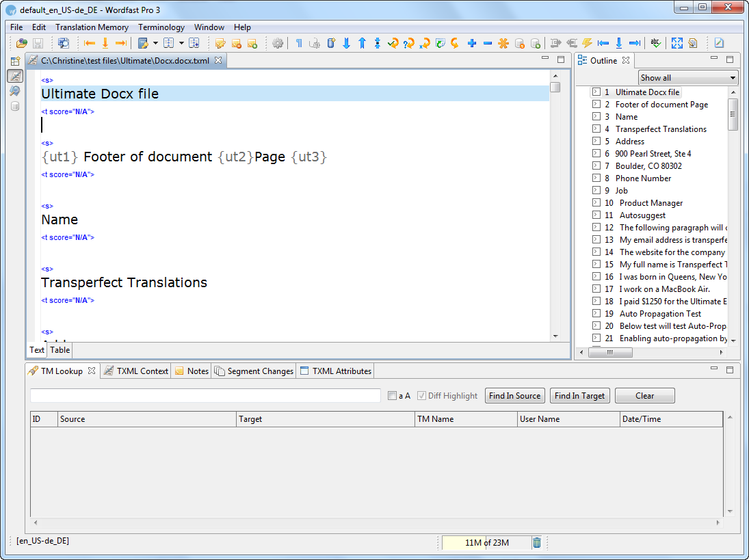The height and width of the screenshot is (560, 749).
Task: Expand outline item 19 Auto Propagation Test
Action: pos(596,313)
